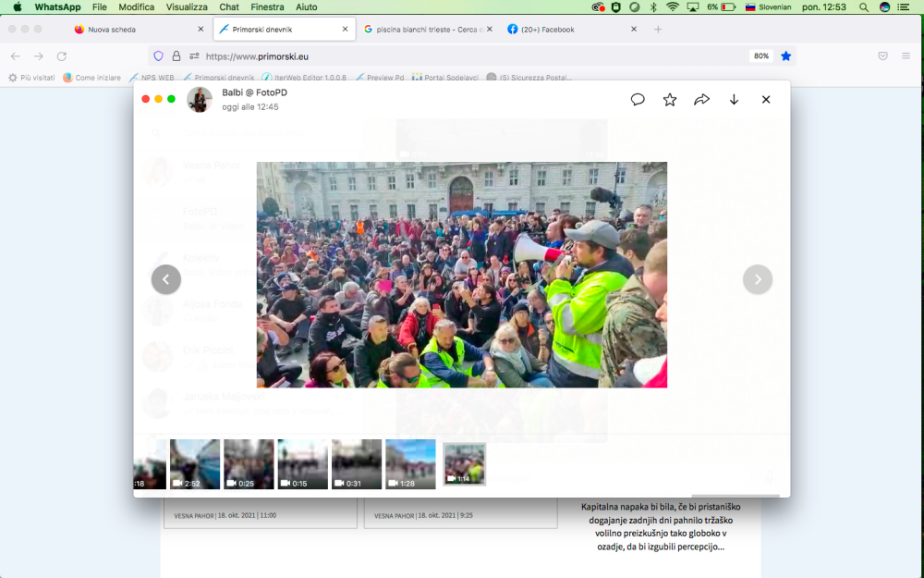Click the reply speech bubble icon
Viewport: 924px width, 578px height.
point(638,100)
